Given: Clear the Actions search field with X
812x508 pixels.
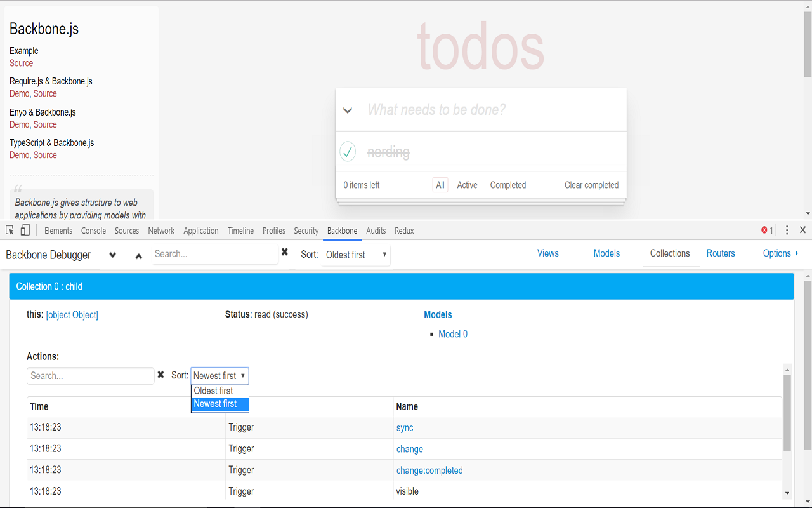Looking at the screenshot, I should pos(162,375).
